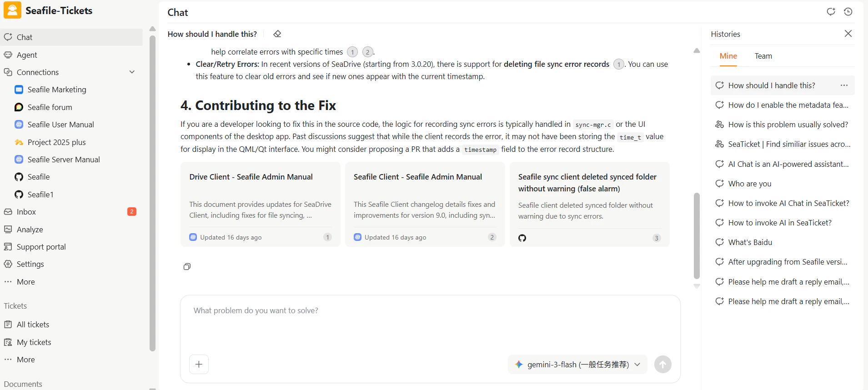Click the new chat refresh icon in header

831,12
